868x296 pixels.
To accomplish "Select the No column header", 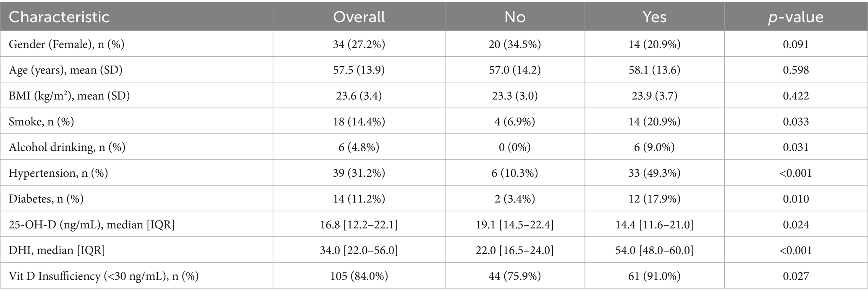I will [x=514, y=17].
